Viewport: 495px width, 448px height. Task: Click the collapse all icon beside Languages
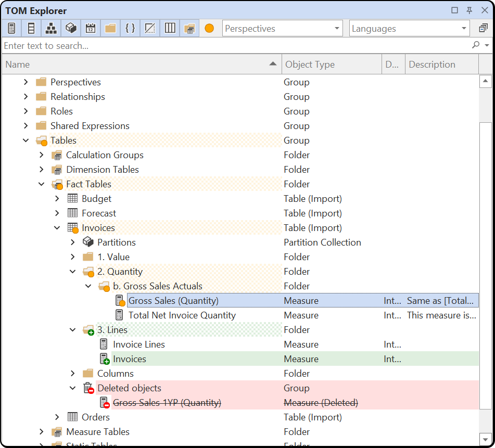point(483,29)
